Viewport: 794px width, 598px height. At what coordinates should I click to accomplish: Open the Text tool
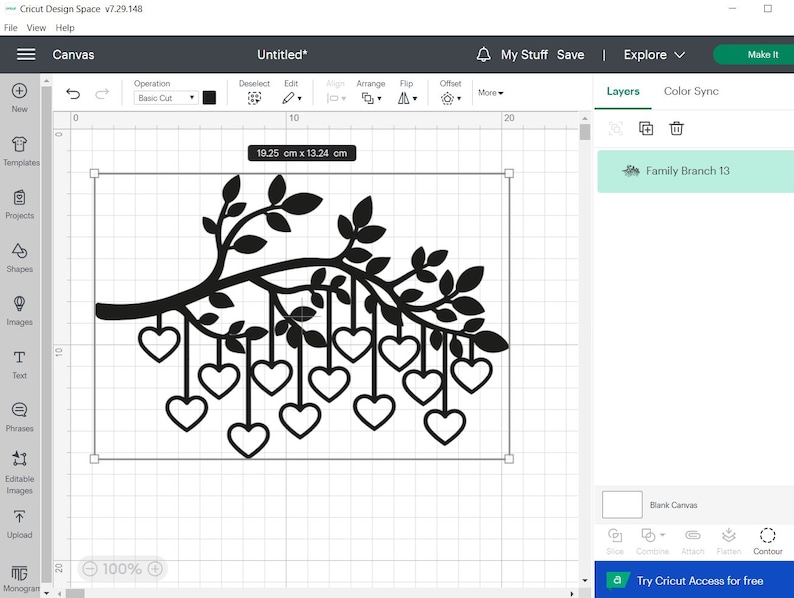(20, 364)
